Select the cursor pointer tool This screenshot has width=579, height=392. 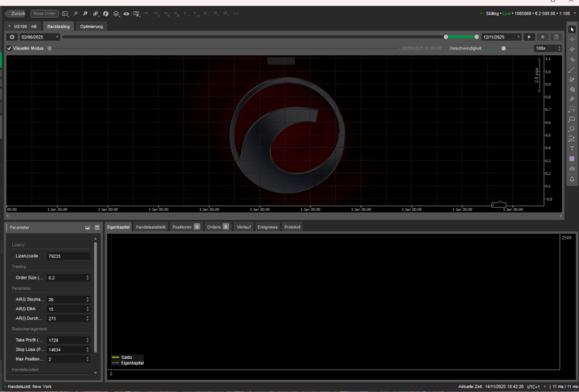click(x=571, y=30)
